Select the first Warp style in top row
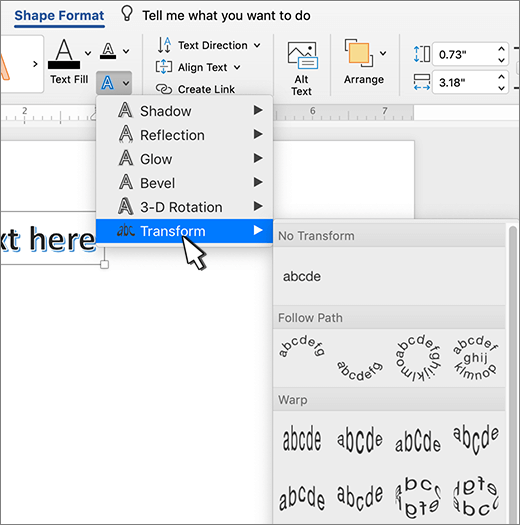 click(302, 439)
